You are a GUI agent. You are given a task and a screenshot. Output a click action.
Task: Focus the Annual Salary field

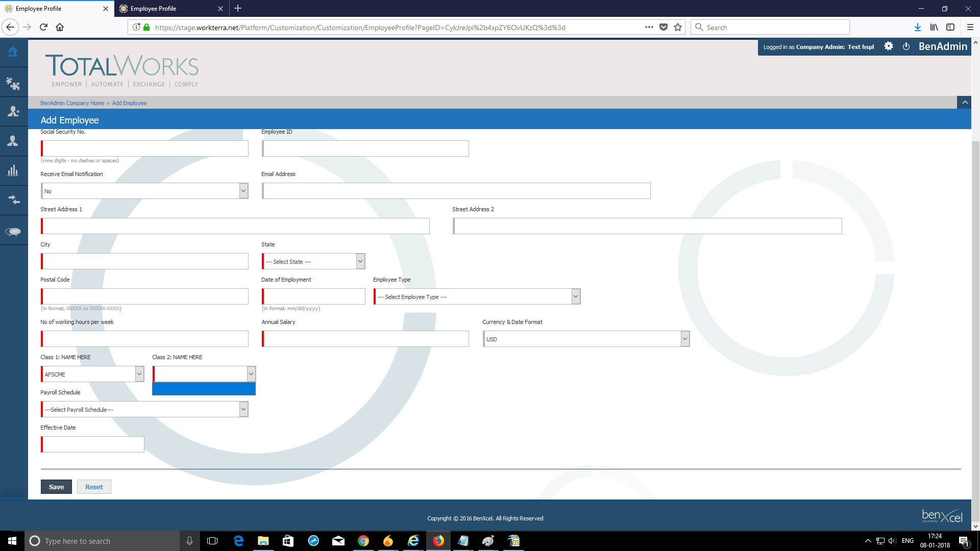tap(365, 339)
